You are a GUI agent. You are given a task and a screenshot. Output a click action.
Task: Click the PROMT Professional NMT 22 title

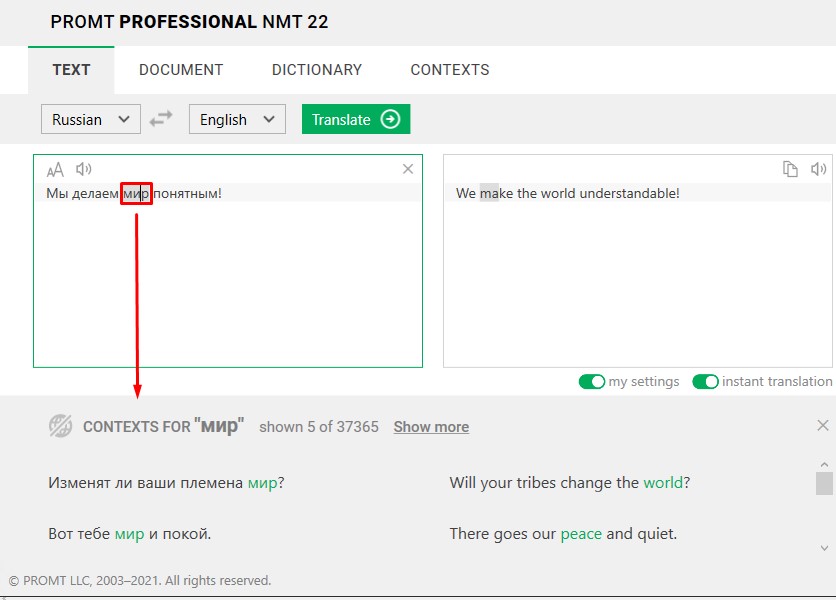pyautogui.click(x=189, y=22)
